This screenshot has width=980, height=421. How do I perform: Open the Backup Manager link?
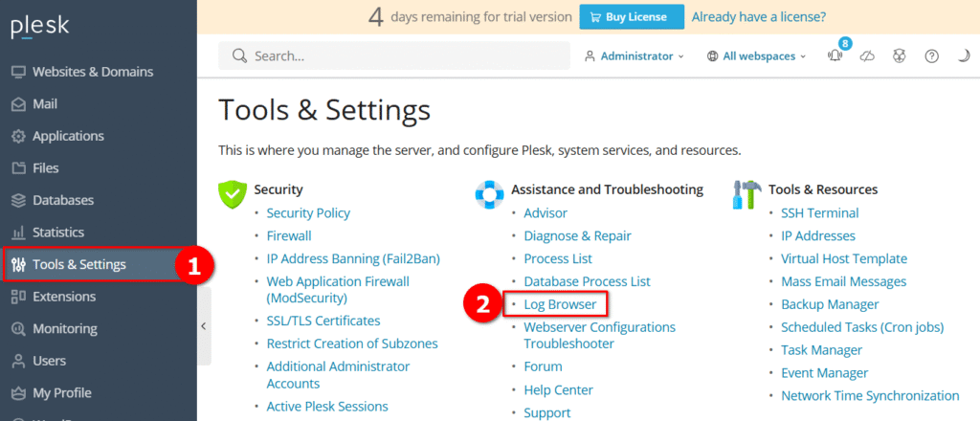coord(830,305)
